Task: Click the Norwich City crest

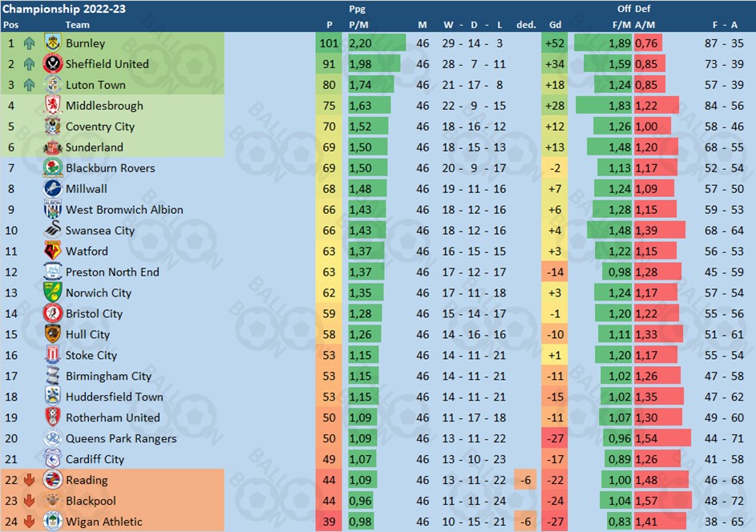Action: (53, 292)
